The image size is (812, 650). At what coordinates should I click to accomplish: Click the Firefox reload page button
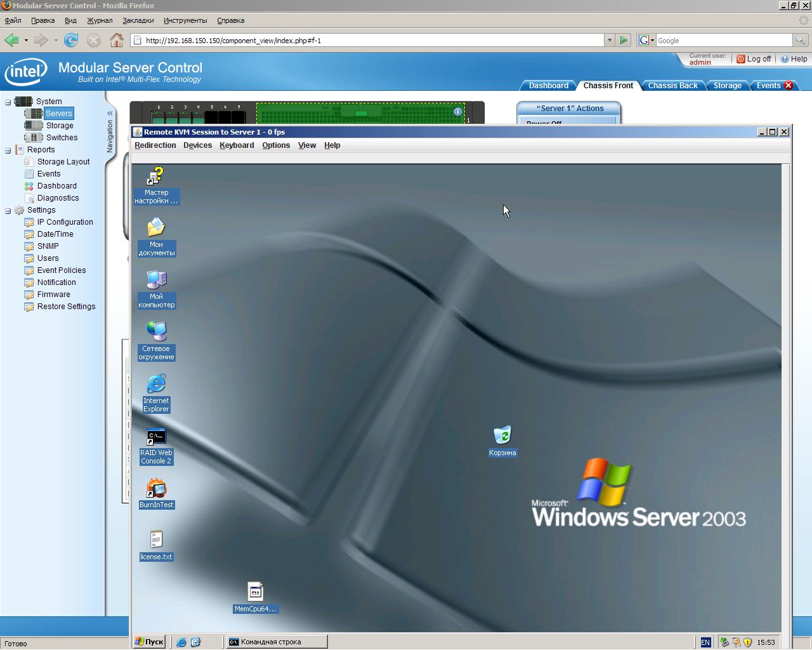(71, 41)
